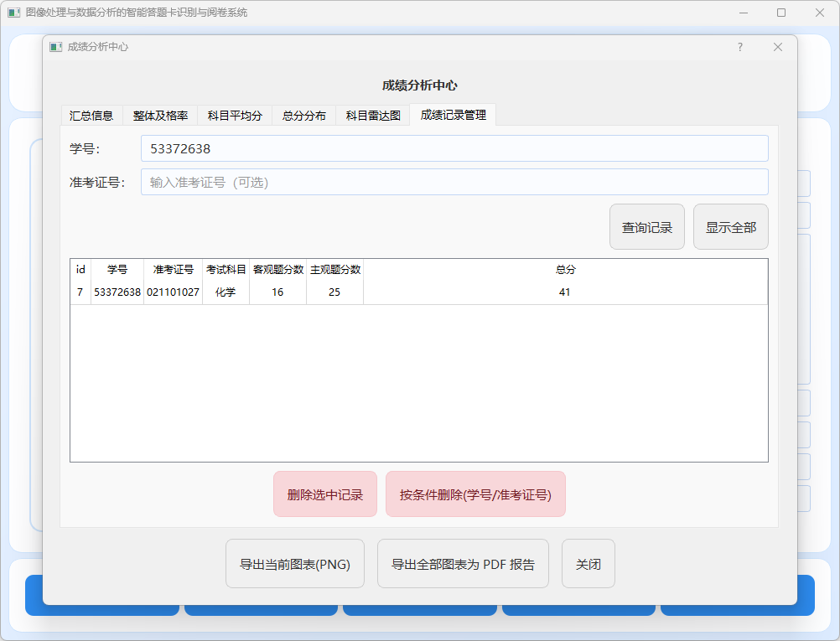Click 按条件删除(学号/准考证号) button
Screen dimensions: 840x641
pos(475,494)
